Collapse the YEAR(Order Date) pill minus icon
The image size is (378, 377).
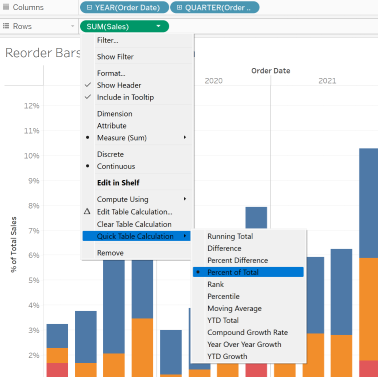[89, 7]
